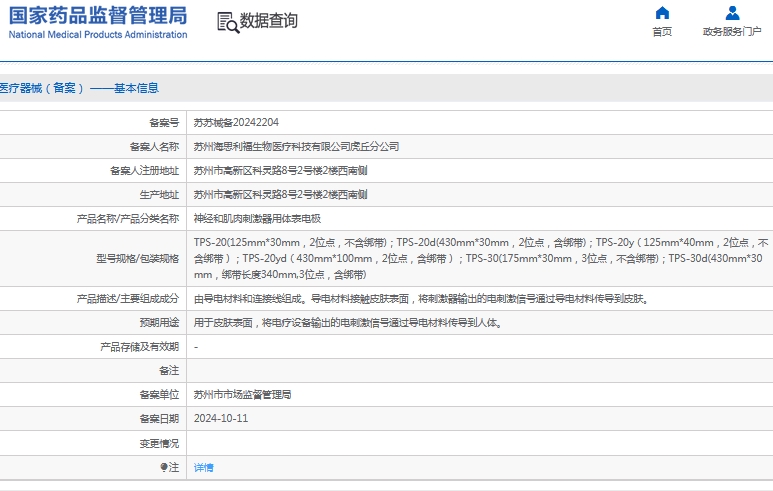
Task: Select filing date 2024-10-11
Action: coord(221,419)
